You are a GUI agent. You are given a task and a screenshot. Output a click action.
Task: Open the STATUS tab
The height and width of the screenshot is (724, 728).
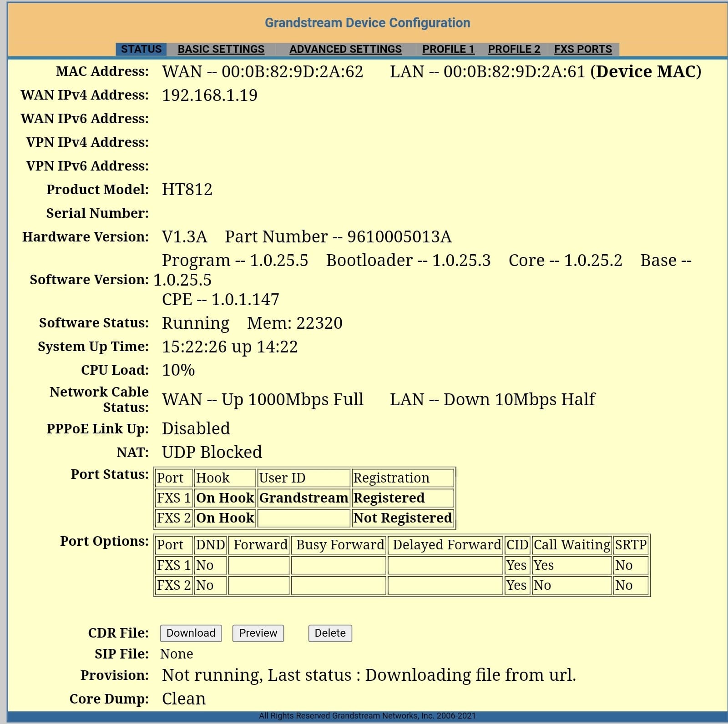(x=141, y=49)
